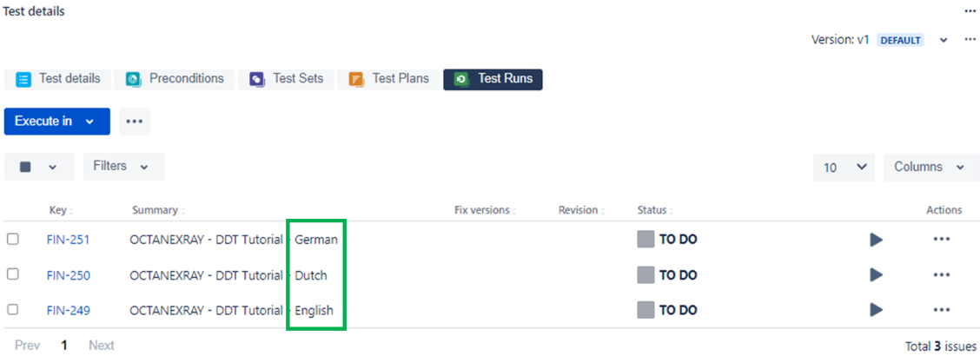Open actions ellipsis for FIN-249 row
Viewport: 980px width, 356px height.
pos(941,310)
